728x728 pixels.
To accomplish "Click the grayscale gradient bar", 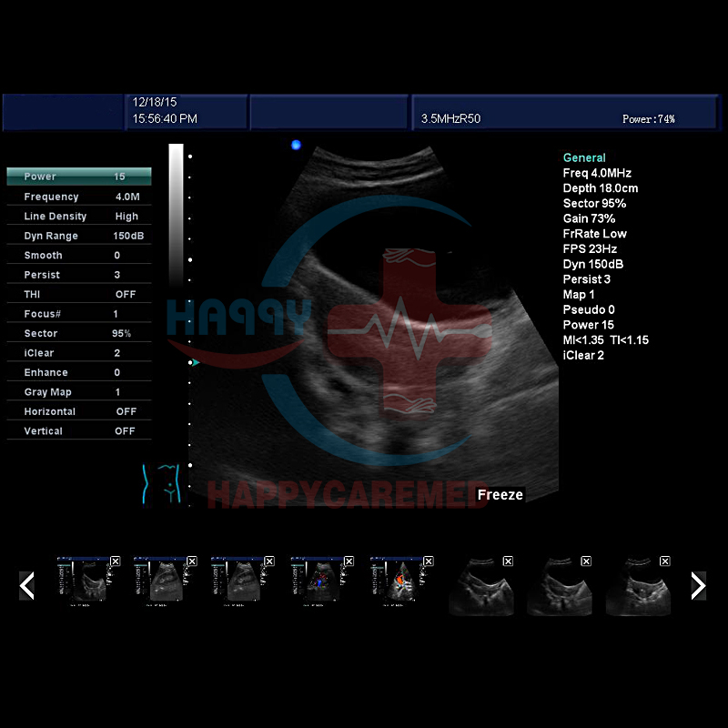I will click(176, 214).
